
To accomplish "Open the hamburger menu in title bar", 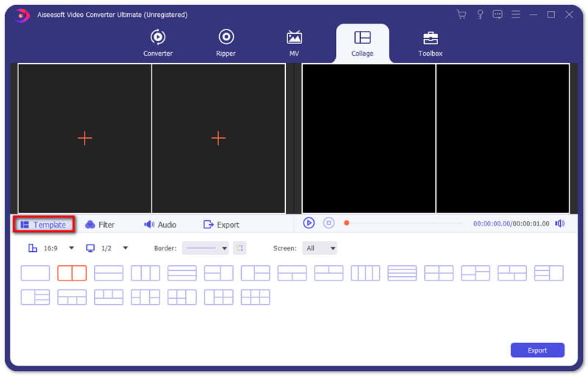I will coord(516,14).
